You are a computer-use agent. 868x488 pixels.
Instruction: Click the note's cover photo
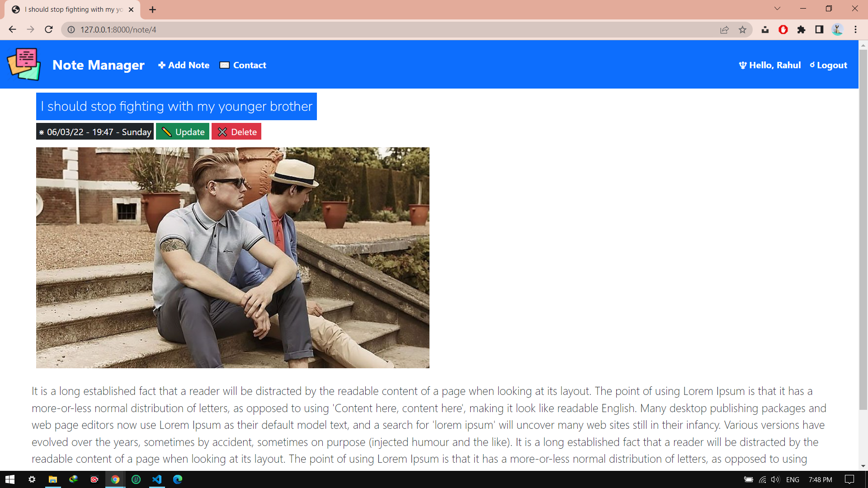(232, 258)
